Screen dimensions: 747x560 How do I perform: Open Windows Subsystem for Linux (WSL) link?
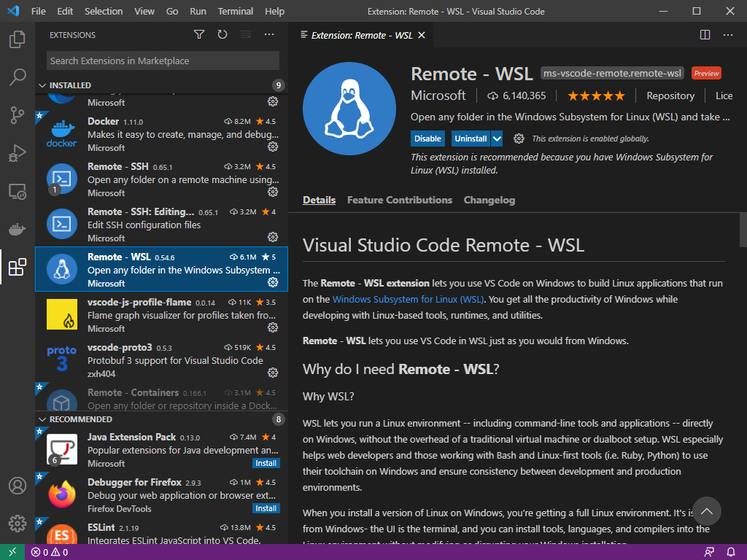pyautogui.click(x=408, y=299)
